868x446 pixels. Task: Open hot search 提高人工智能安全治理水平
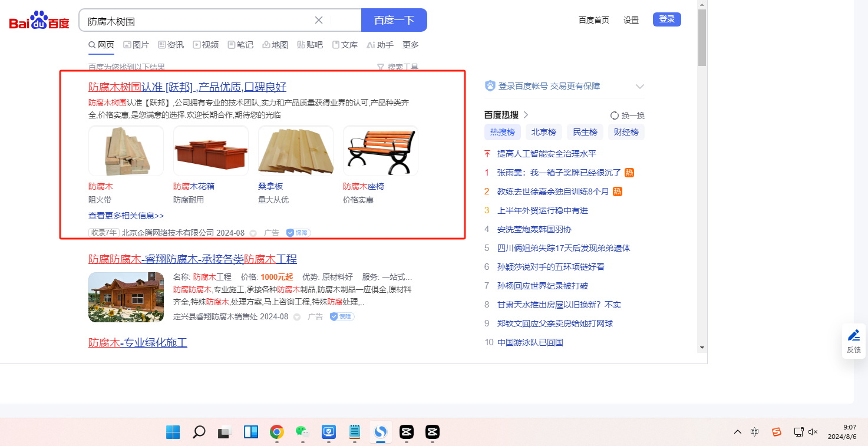point(547,154)
